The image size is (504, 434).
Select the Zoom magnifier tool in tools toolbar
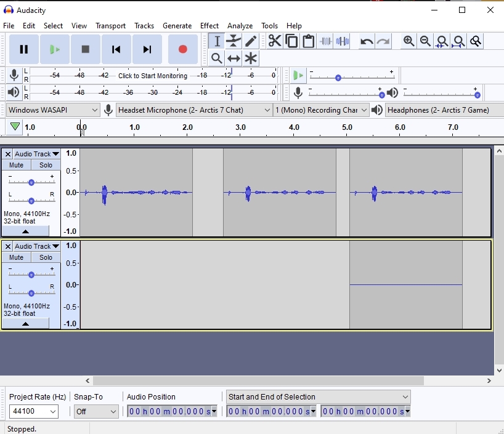tap(217, 58)
